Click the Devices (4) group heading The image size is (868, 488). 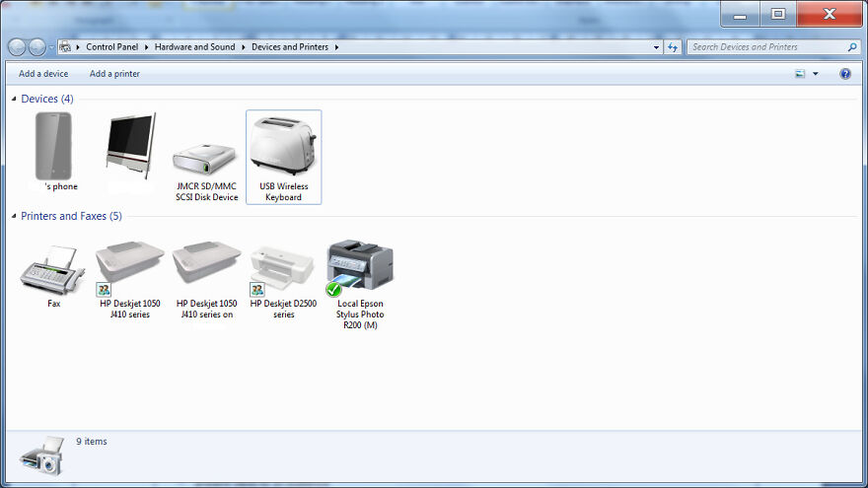tap(47, 99)
